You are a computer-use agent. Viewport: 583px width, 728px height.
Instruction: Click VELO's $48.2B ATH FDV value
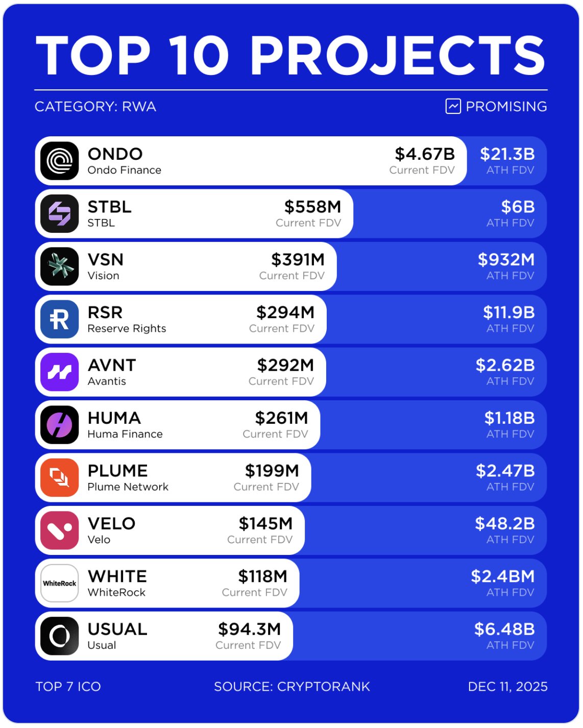[x=504, y=524]
